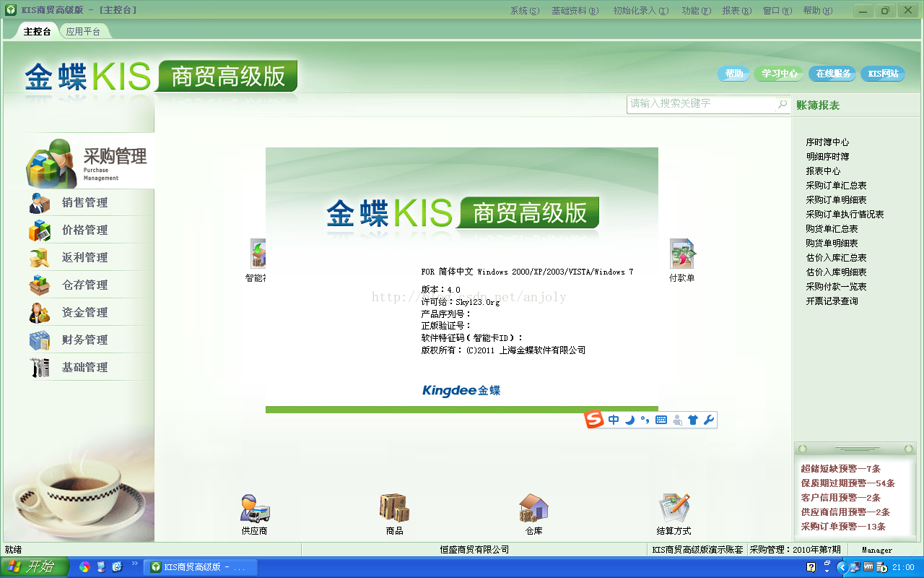Open the 窗口 menu
Viewport: 924px width, 578px height.
777,11
